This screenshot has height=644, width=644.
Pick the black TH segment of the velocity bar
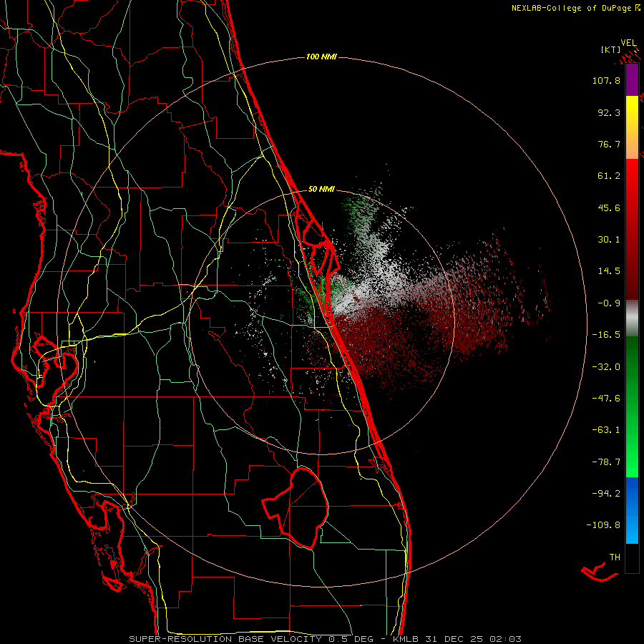pyautogui.click(x=632, y=558)
